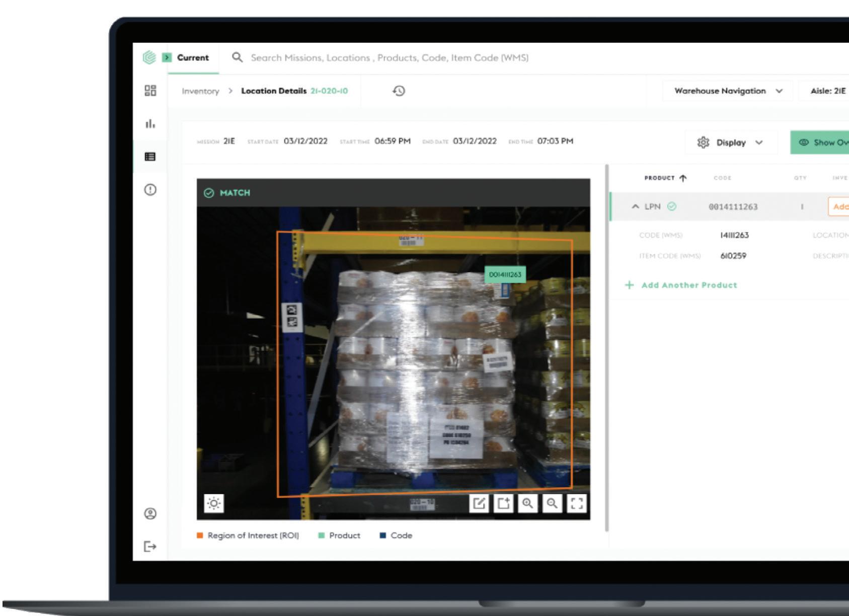Click the end date 03/12/2022
This screenshot has width=849, height=616.
coord(475,141)
